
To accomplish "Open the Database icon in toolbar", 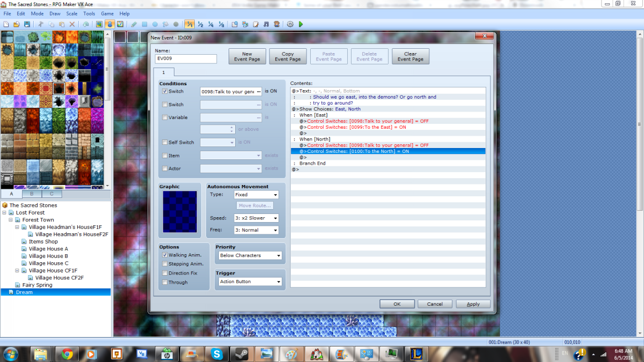I will pos(235,24).
